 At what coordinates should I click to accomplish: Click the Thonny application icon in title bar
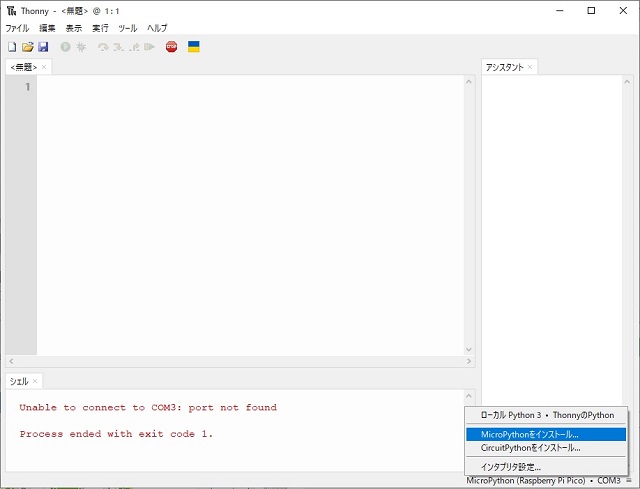click(x=11, y=11)
